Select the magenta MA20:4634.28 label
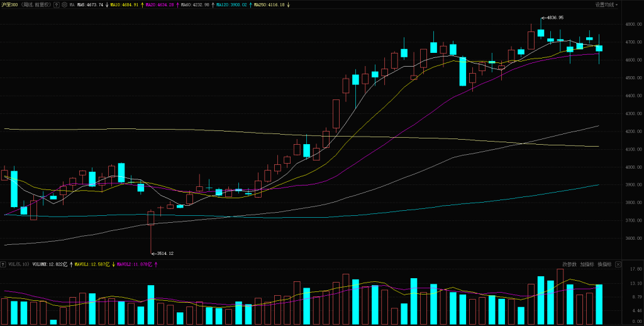644x326 pixels. 160,4
